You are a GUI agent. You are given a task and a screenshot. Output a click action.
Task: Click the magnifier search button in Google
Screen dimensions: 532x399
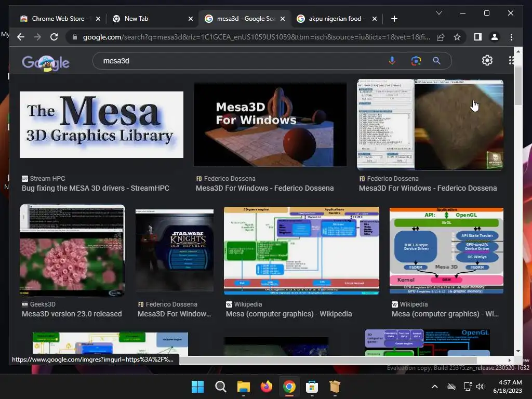436,61
